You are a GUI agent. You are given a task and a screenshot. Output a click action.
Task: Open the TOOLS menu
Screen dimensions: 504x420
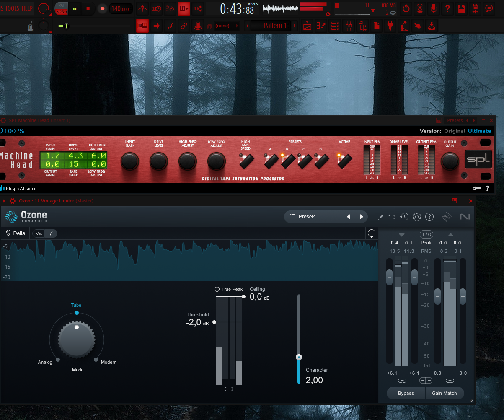point(13,8)
